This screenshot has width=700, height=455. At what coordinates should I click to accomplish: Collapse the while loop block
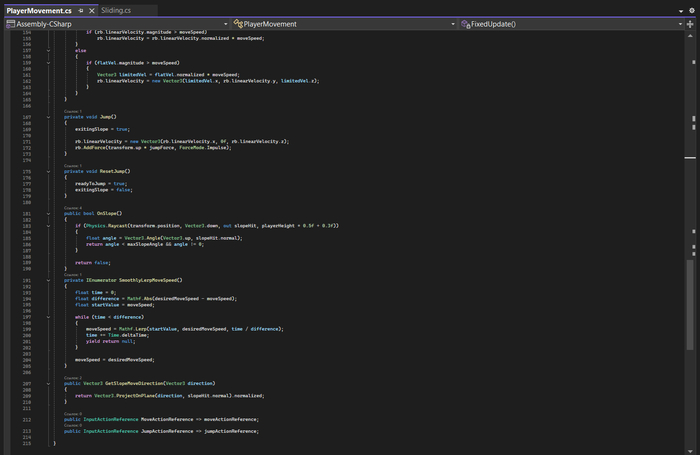pos(48,316)
